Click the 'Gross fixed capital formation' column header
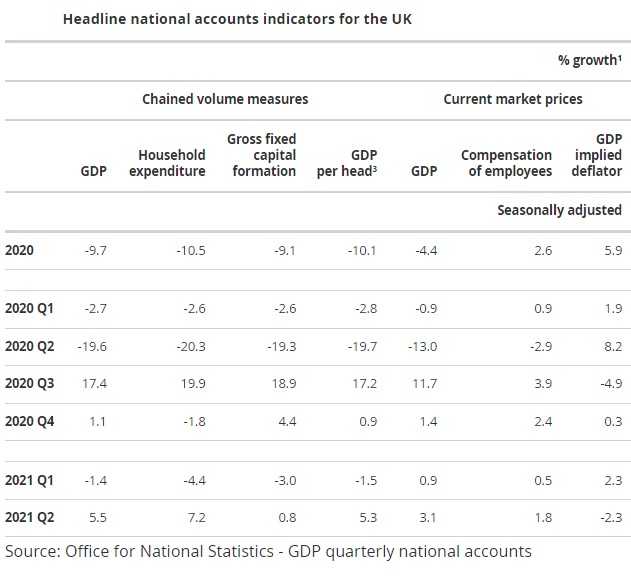Viewport: 631px width, 580px height. click(262, 155)
